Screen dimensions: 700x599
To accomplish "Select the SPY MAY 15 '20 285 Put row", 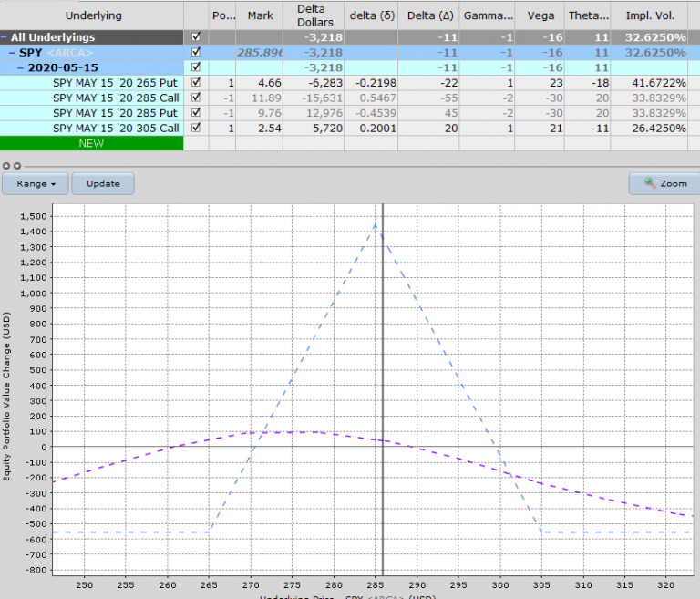I will [116, 113].
